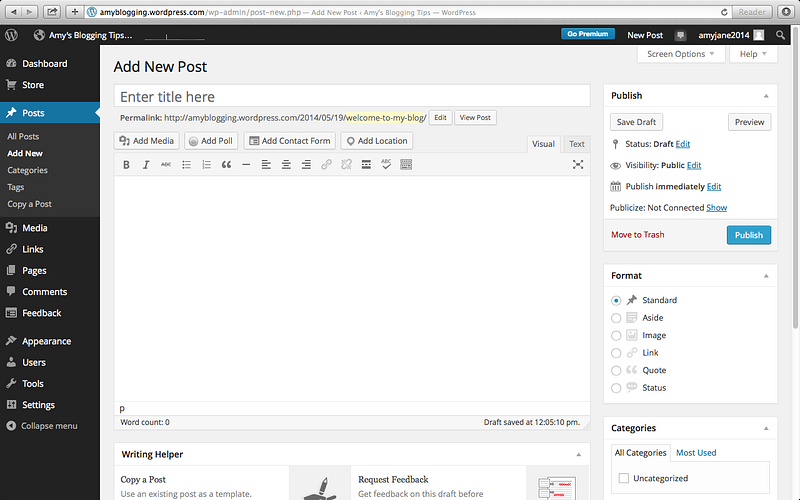Image resolution: width=800 pixels, height=500 pixels.
Task: Align text left
Action: [x=266, y=164]
